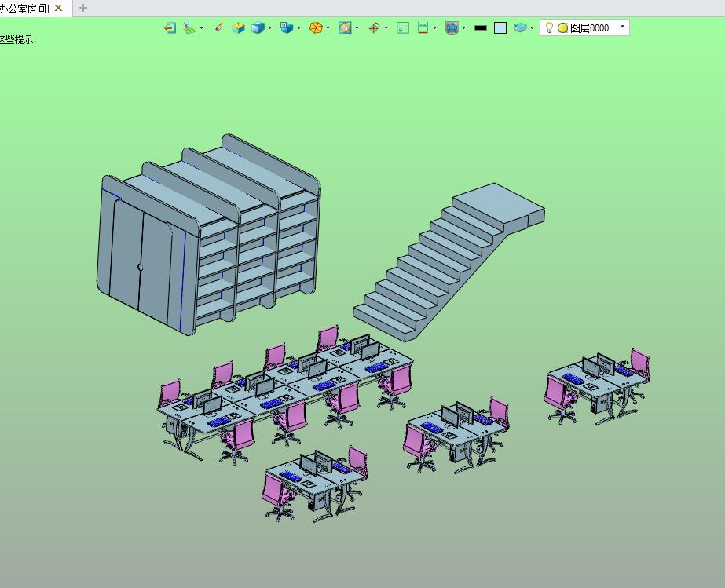
Task: Click the blue H-shaped dimension icon
Action: [423, 27]
